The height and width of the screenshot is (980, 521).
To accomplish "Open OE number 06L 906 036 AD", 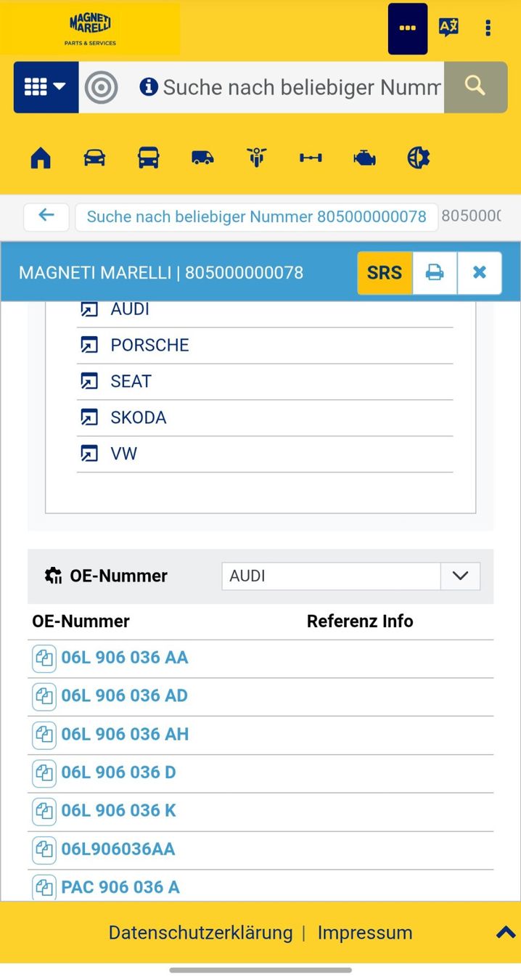I will coord(125,696).
